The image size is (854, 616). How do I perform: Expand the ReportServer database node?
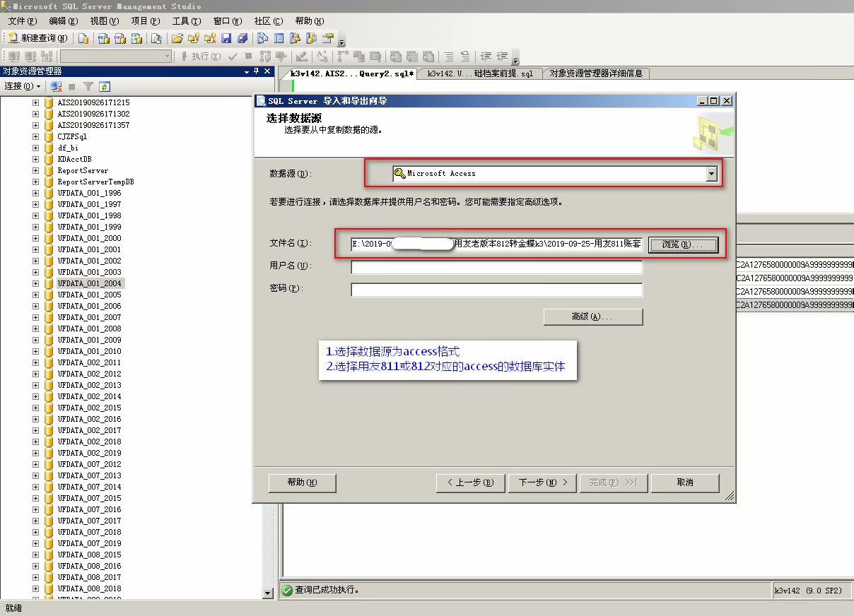click(36, 170)
